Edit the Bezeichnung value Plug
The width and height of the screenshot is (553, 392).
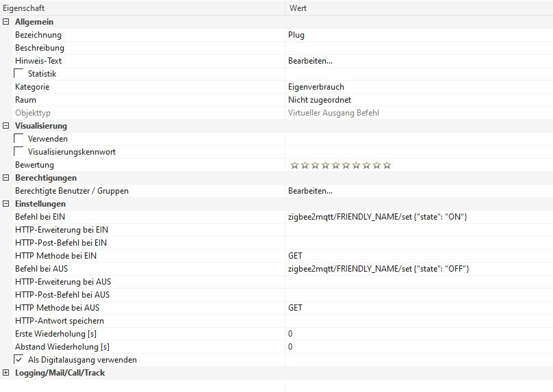point(296,35)
